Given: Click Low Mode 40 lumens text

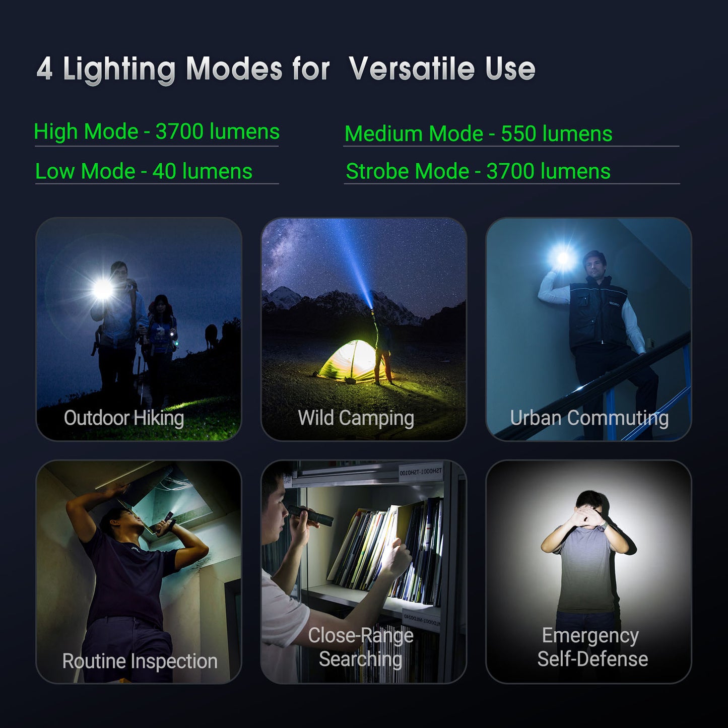Looking at the screenshot, I should 144,171.
